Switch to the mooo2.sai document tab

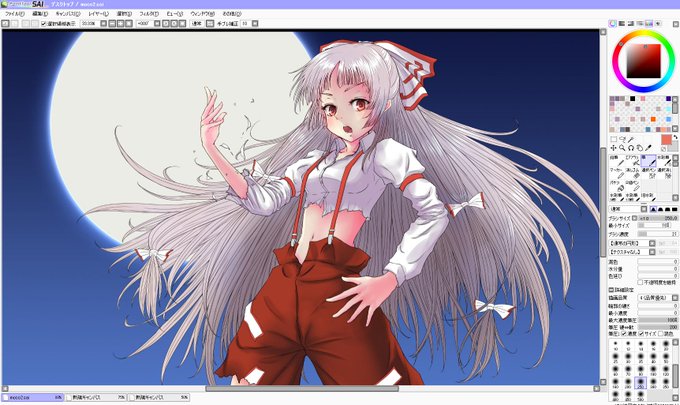pyautogui.click(x=33, y=397)
